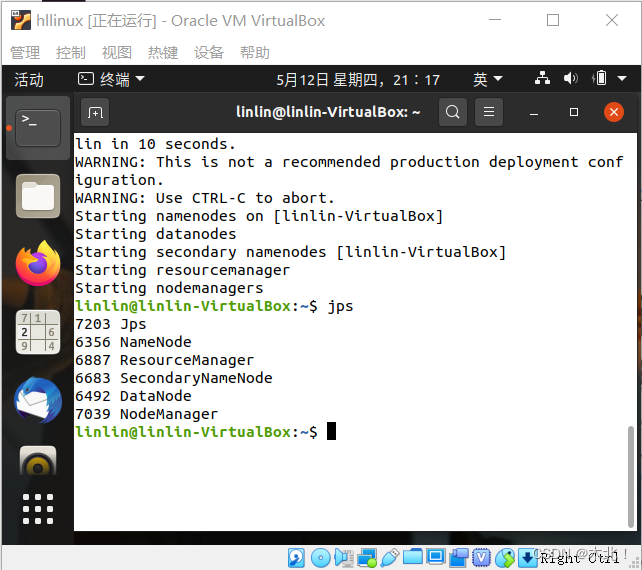The image size is (642, 570).
Task: Click the 'jps' command text
Action: pyautogui.click(x=340, y=306)
